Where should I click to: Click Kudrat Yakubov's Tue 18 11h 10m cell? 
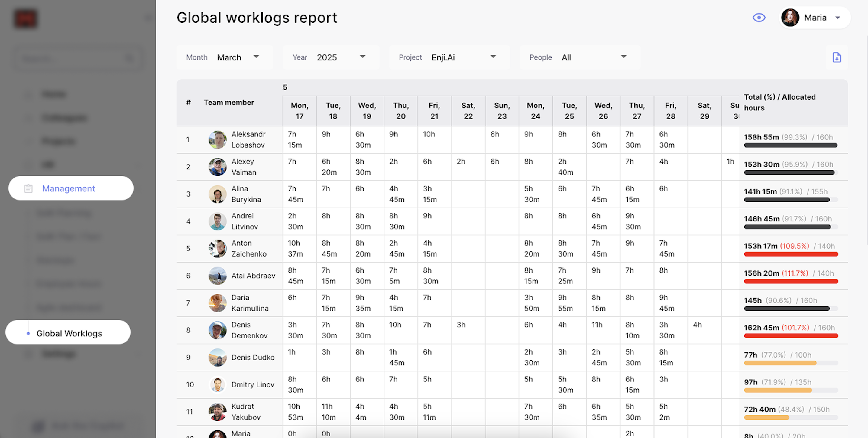pos(333,412)
